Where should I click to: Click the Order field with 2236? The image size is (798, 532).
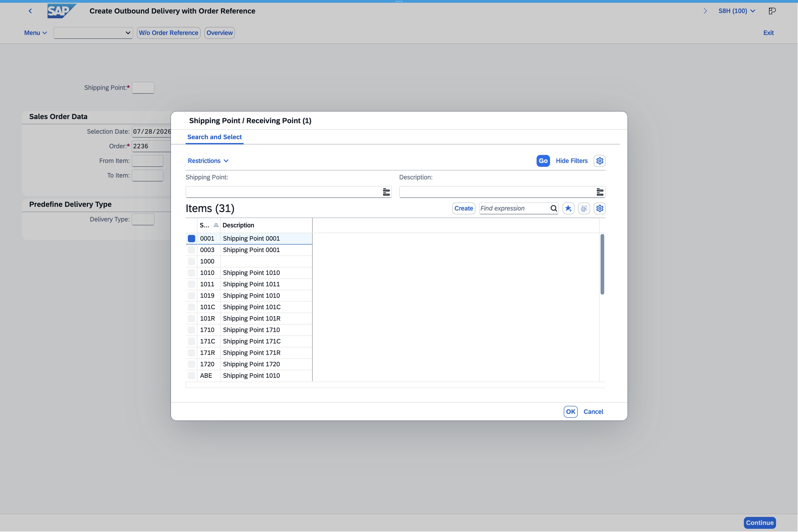pos(151,146)
